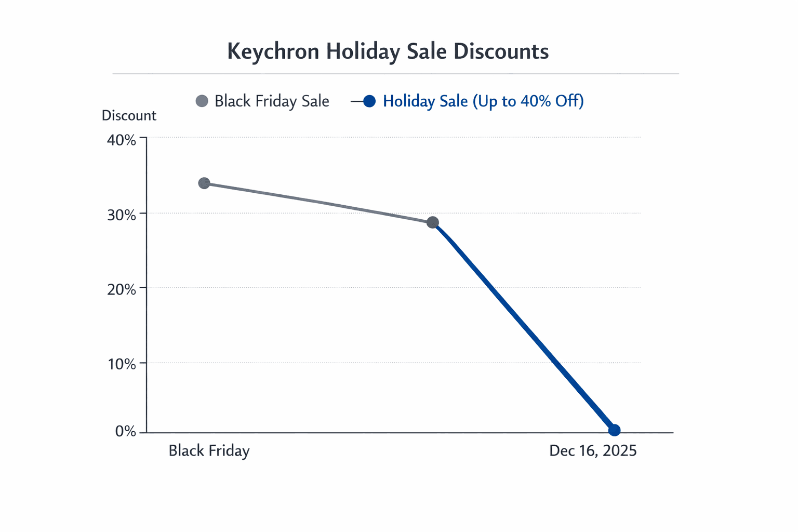Select the gray data point just below 30%

432,223
